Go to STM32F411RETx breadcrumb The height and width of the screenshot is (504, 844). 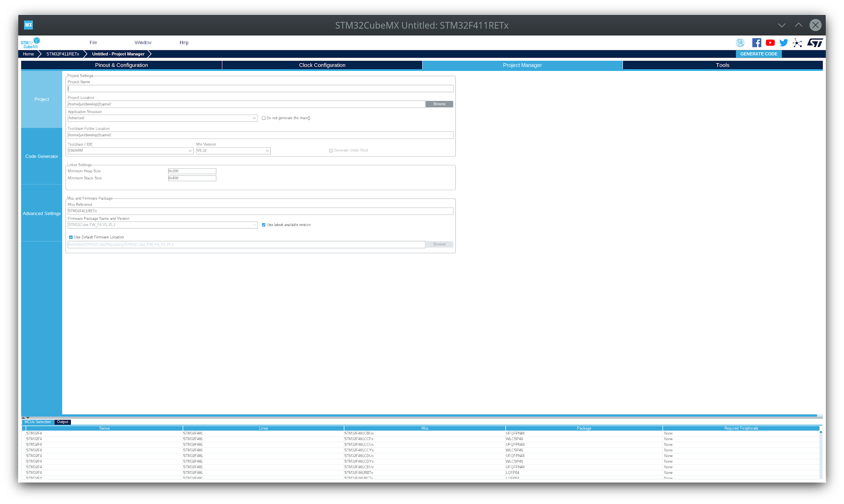(x=63, y=54)
